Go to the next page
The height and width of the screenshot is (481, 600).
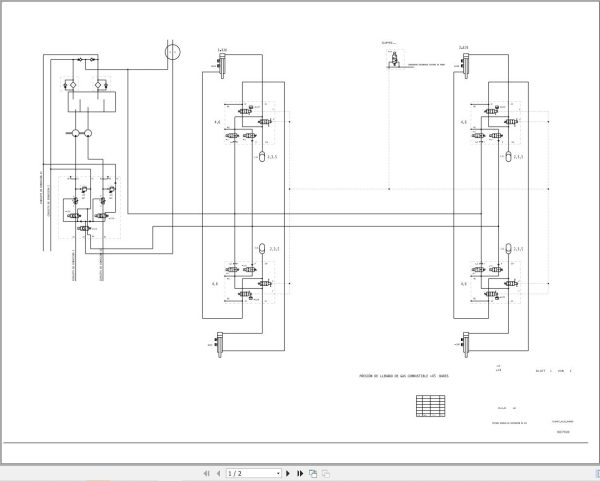pyautogui.click(x=288, y=473)
